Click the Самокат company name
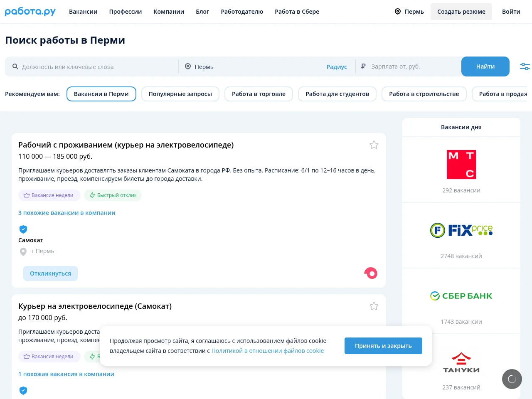Screen dimensions: 532x399 pyautogui.click(x=31, y=240)
